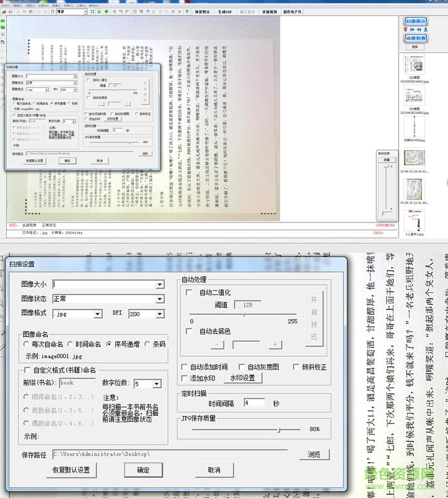The height and width of the screenshot is (498, 448).
Task: Click the plus button under 自动去底色
Action: point(275,344)
